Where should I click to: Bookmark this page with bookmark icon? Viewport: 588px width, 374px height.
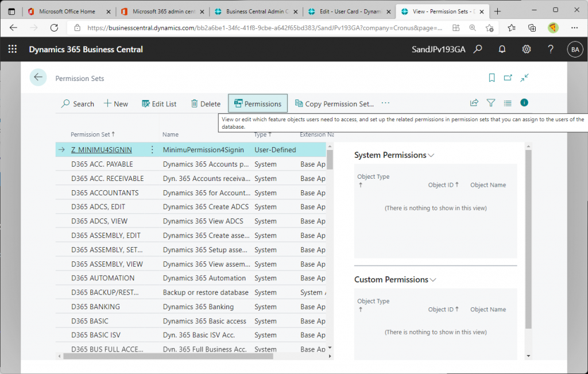tap(492, 78)
